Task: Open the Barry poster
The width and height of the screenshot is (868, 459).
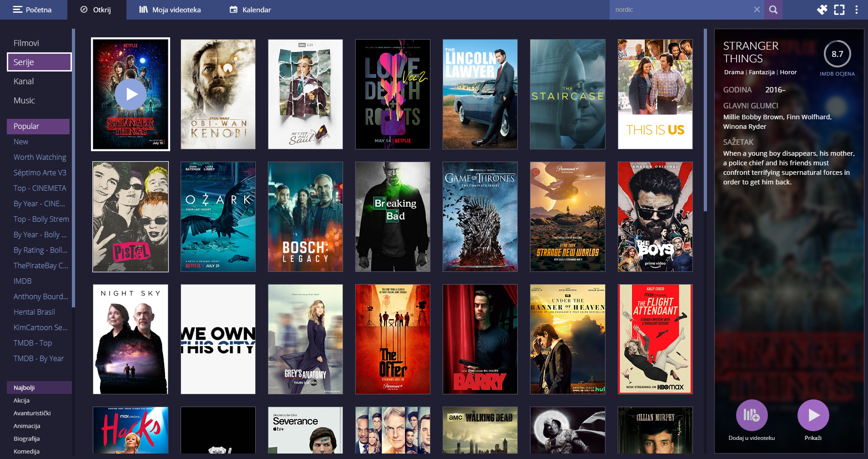Action: pos(480,339)
